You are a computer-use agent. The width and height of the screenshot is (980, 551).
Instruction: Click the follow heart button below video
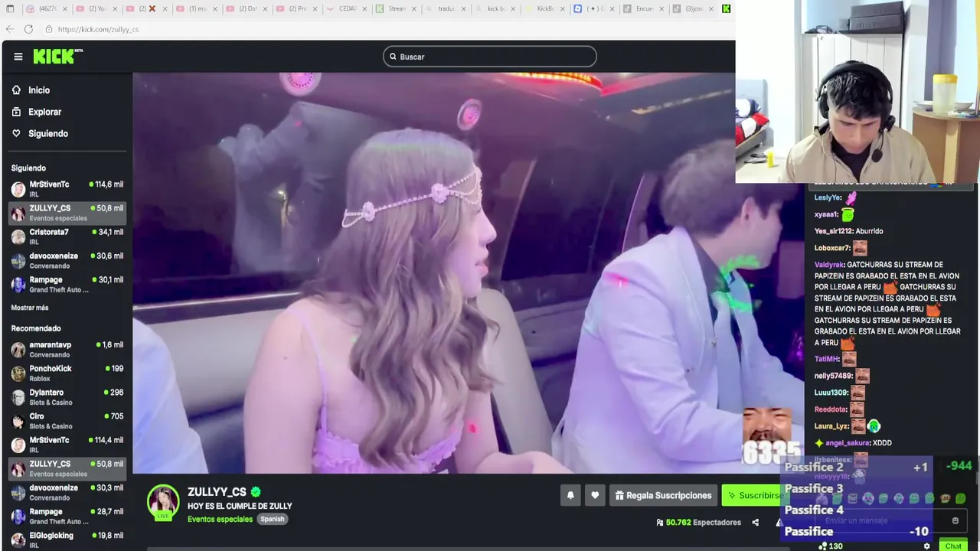point(595,495)
